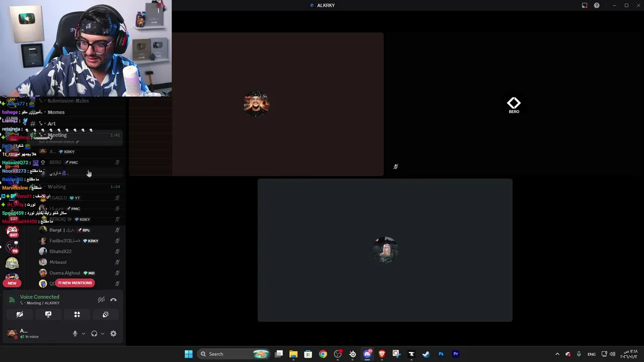This screenshot has height=362, width=644.
Task: Open the soundboard icon in voice panel
Action: coord(106,314)
